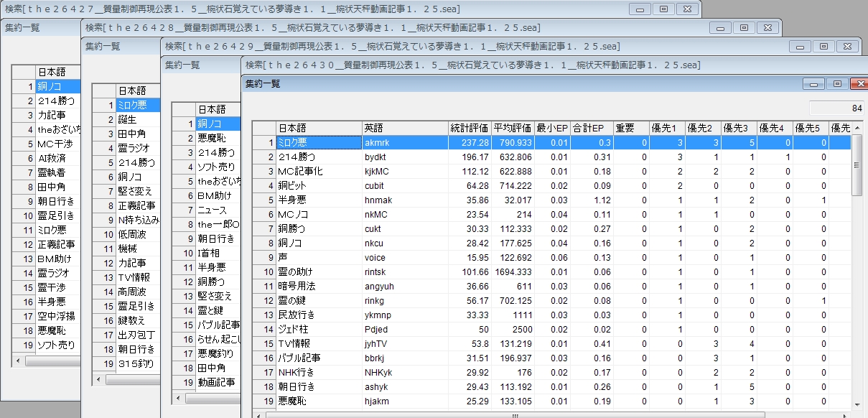Click the NHKyk cell in the table
868x418 pixels.
click(404, 373)
